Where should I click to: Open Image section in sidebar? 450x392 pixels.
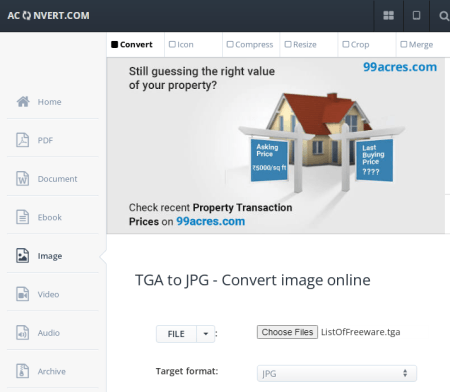click(53, 256)
